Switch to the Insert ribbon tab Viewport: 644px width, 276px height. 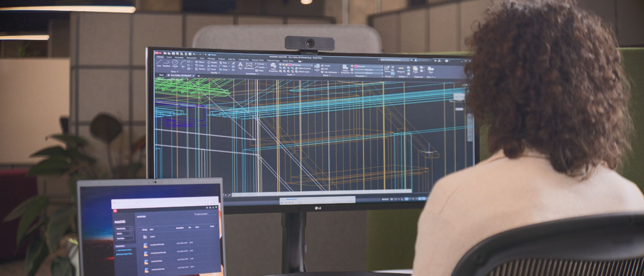pos(169,57)
